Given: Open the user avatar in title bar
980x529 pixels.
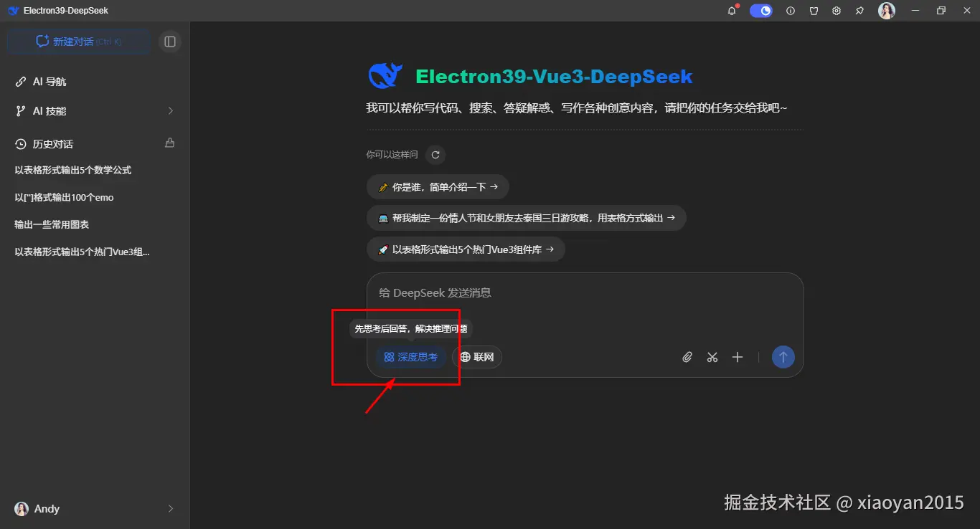Looking at the screenshot, I should (887, 11).
